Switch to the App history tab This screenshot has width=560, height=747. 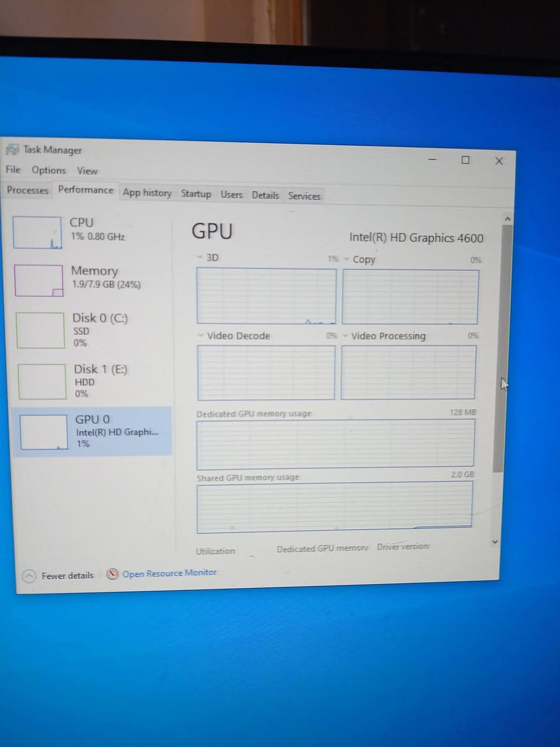(147, 193)
